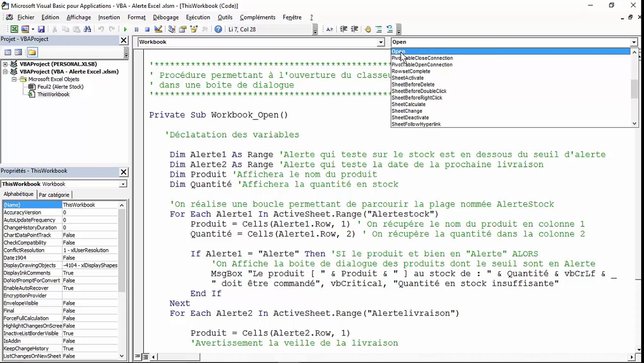Toggle Folders view in Project panel
644x363 pixels.
point(32,52)
